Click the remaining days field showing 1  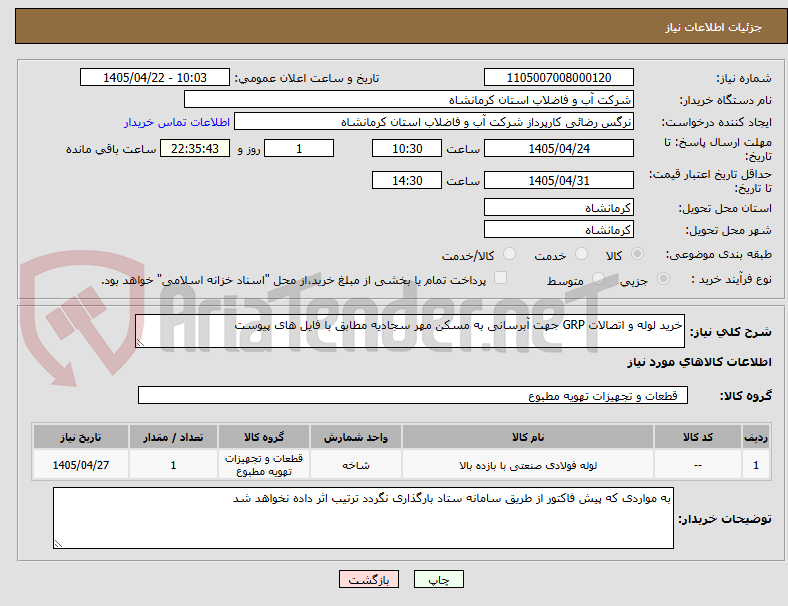coord(299,149)
